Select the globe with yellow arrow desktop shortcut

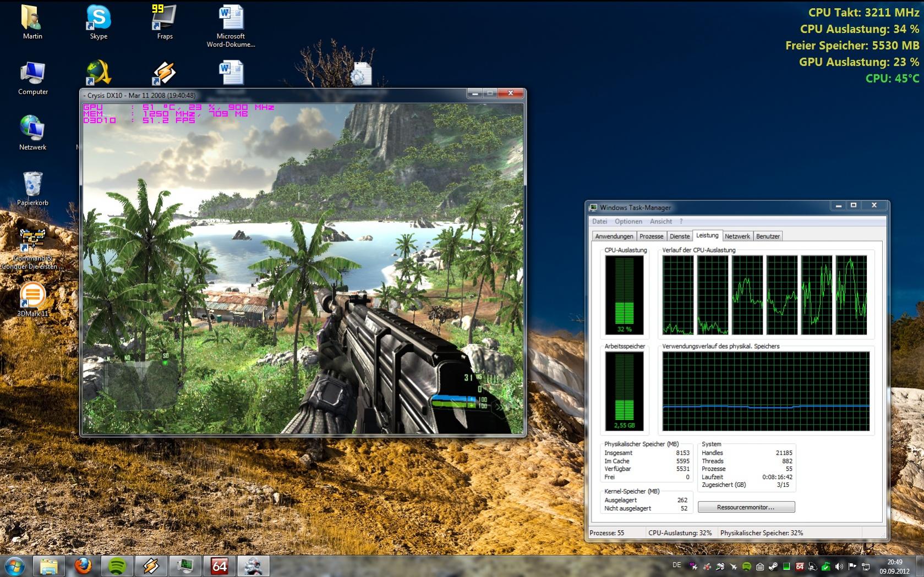pyautogui.click(x=99, y=73)
